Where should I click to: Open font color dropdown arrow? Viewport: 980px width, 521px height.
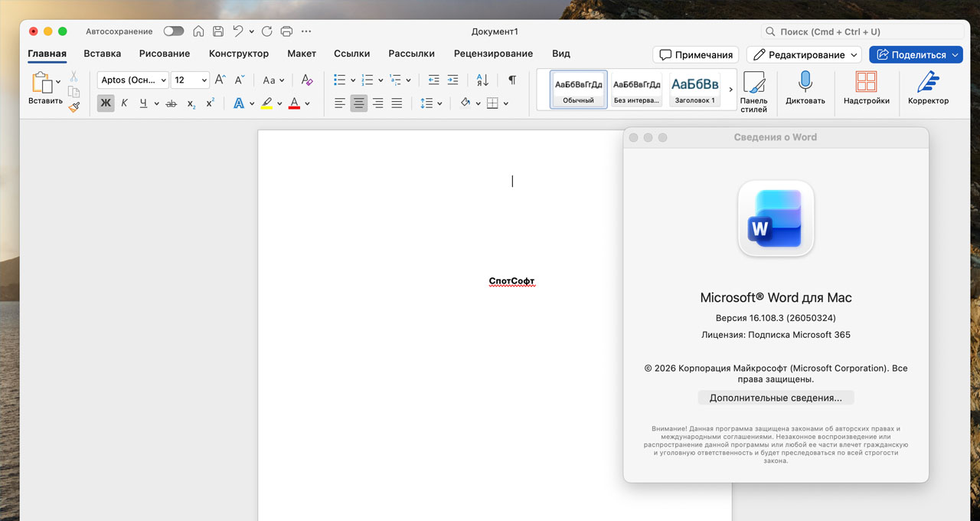[x=307, y=103]
